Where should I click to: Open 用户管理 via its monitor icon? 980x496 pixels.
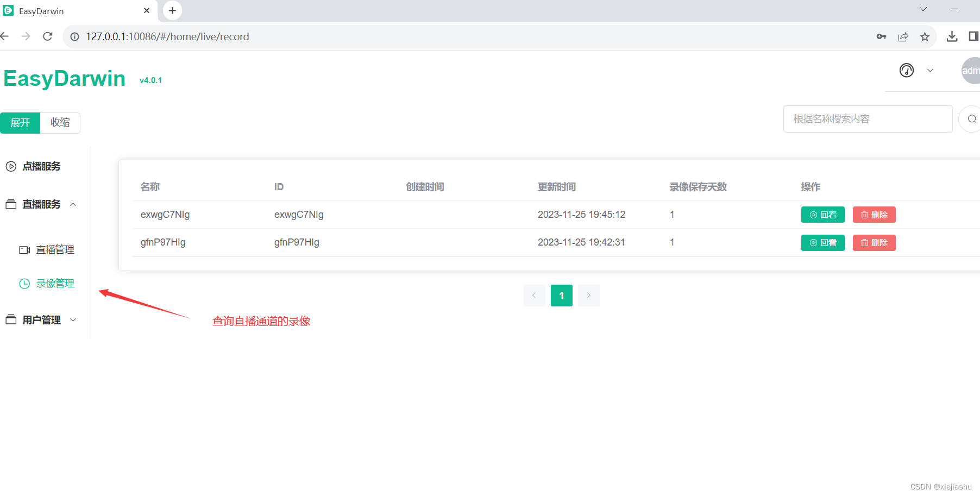[10, 319]
